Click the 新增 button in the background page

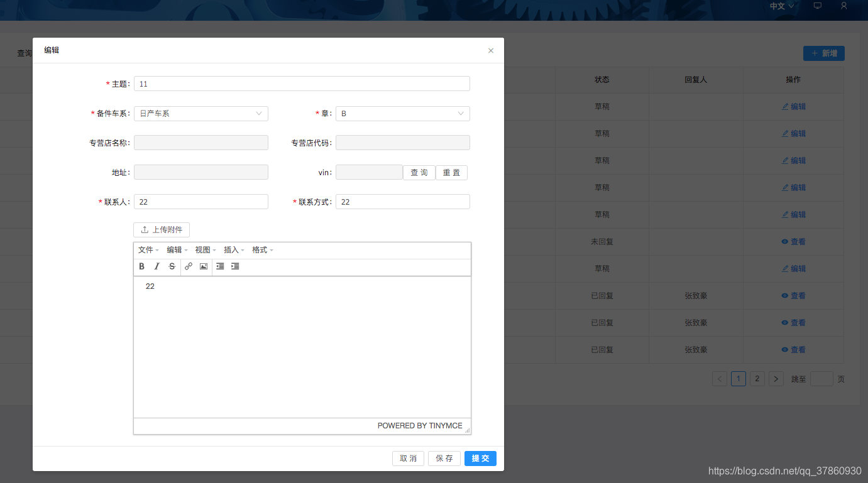tap(824, 53)
